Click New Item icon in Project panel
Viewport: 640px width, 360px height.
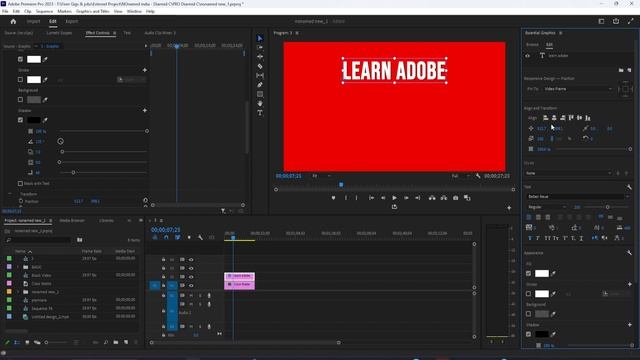[126, 342]
